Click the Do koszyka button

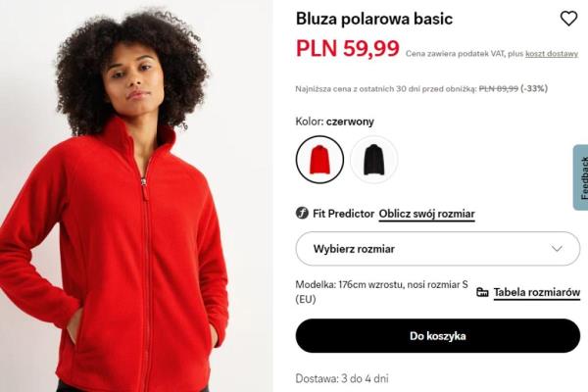coord(438,336)
